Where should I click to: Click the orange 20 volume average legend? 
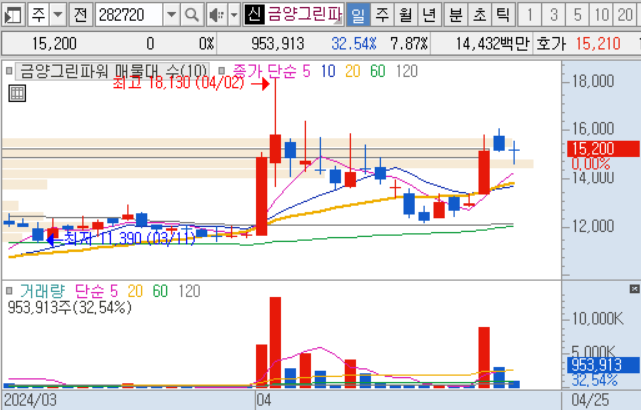[x=135, y=291]
